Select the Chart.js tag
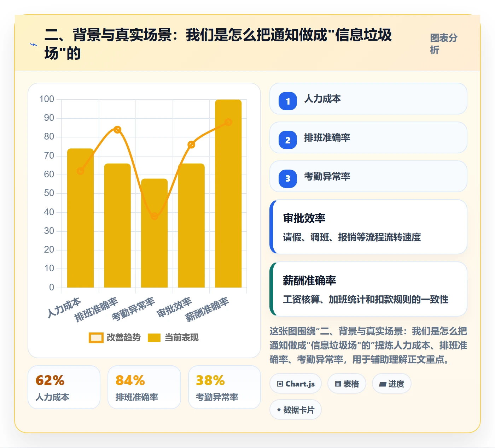The image size is (495, 448). coord(296,384)
